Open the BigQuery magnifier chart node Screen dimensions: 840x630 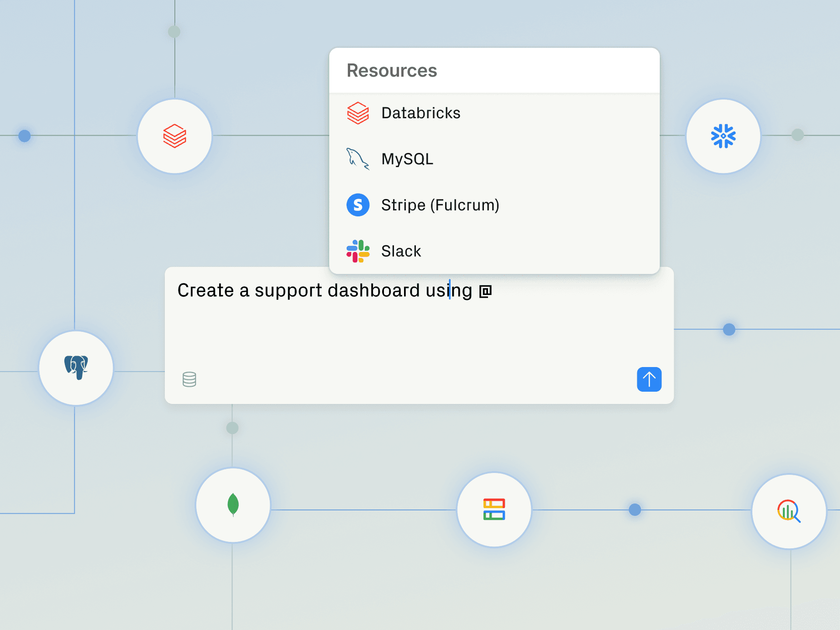click(x=789, y=511)
